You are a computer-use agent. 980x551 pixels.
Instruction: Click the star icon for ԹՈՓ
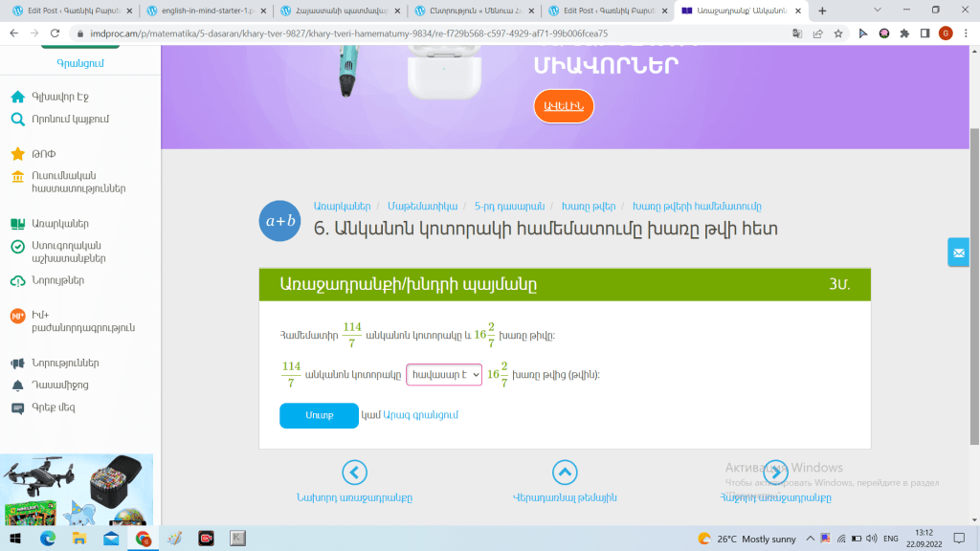click(17, 154)
